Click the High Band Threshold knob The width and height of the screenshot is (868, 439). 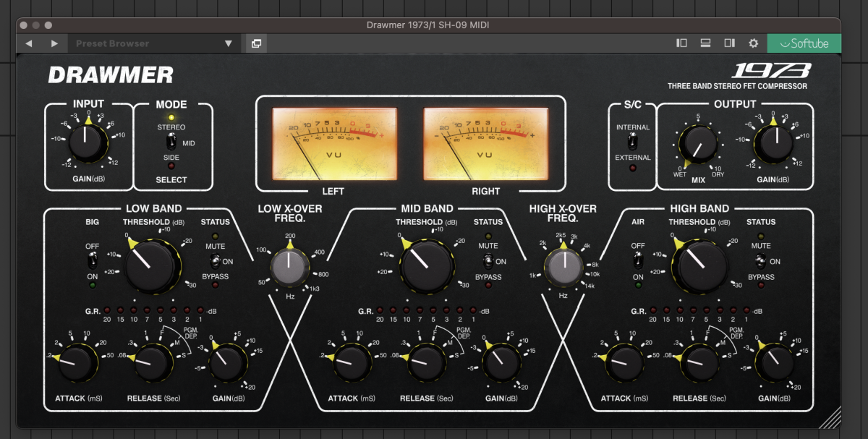tap(698, 266)
